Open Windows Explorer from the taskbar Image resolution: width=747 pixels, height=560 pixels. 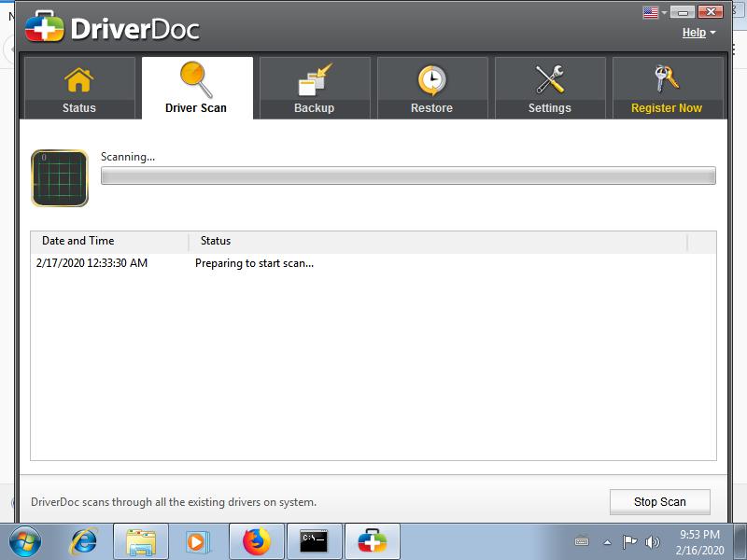141,541
